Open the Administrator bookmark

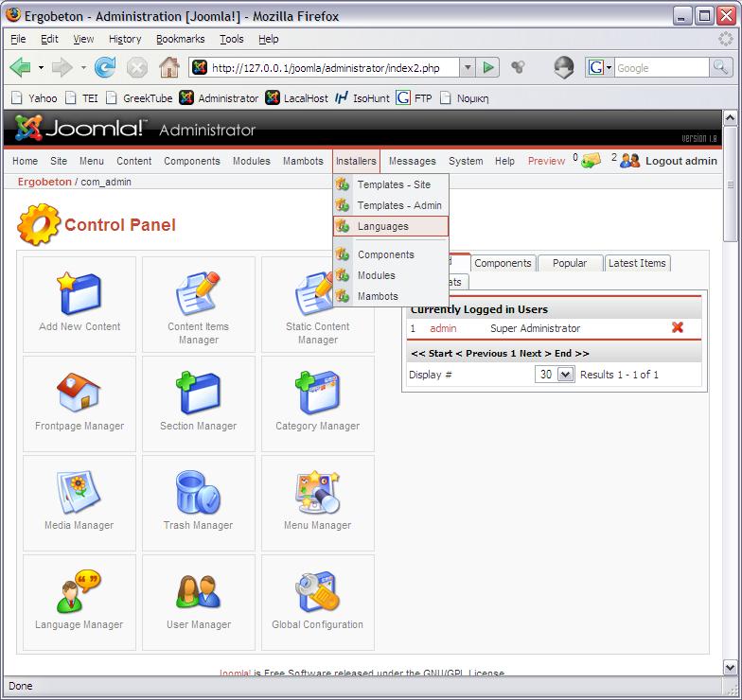click(x=220, y=98)
